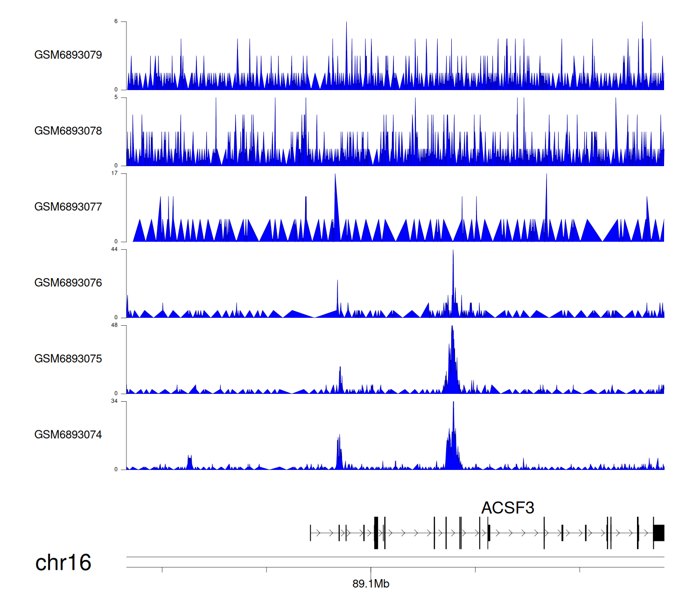
Task: Click the y-axis maximum value 17
Action: tap(114, 173)
